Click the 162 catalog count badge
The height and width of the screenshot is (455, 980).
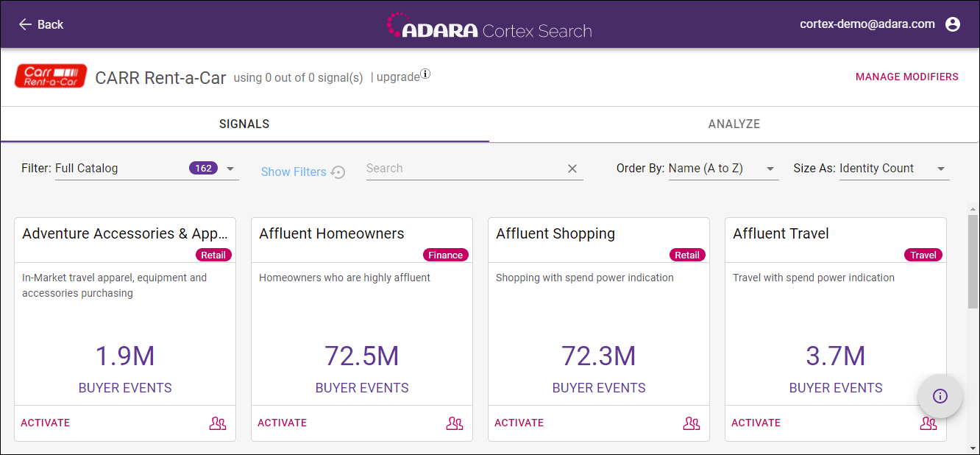tap(204, 169)
